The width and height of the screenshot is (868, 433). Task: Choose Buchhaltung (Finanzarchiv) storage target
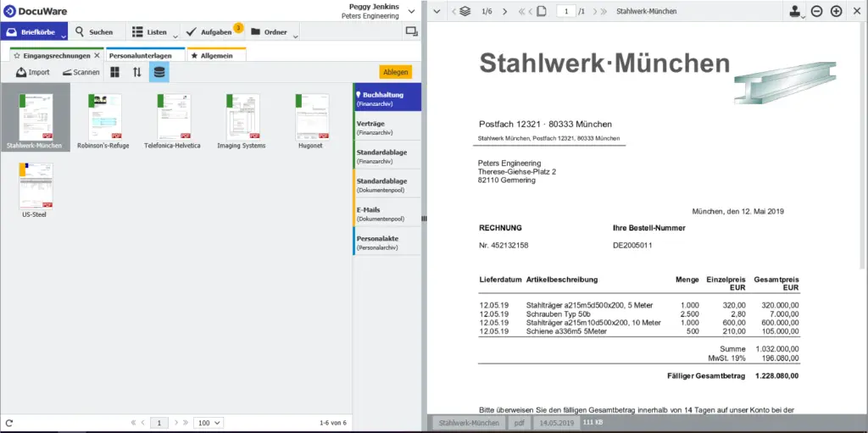tap(387, 97)
